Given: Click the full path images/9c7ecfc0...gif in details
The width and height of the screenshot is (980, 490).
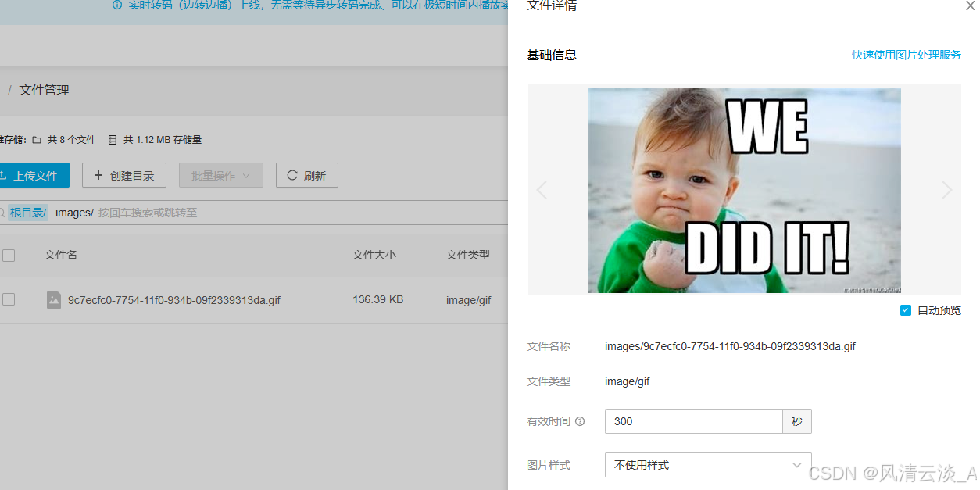Looking at the screenshot, I should [730, 346].
